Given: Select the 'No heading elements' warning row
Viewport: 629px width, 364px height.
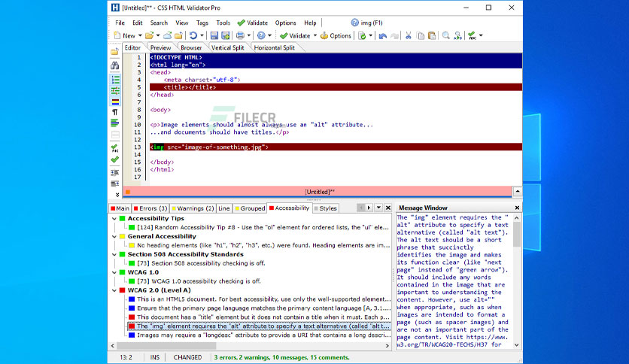Looking at the screenshot, I should click(259, 245).
